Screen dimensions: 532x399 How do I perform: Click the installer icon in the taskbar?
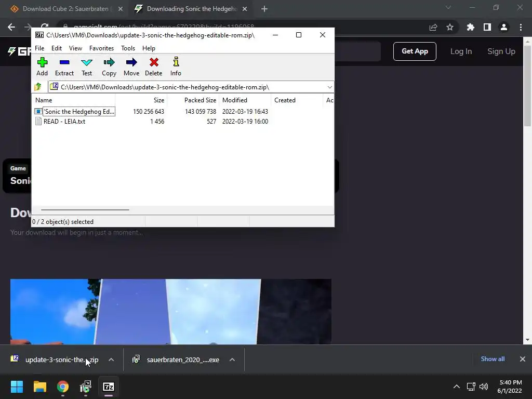(86, 387)
